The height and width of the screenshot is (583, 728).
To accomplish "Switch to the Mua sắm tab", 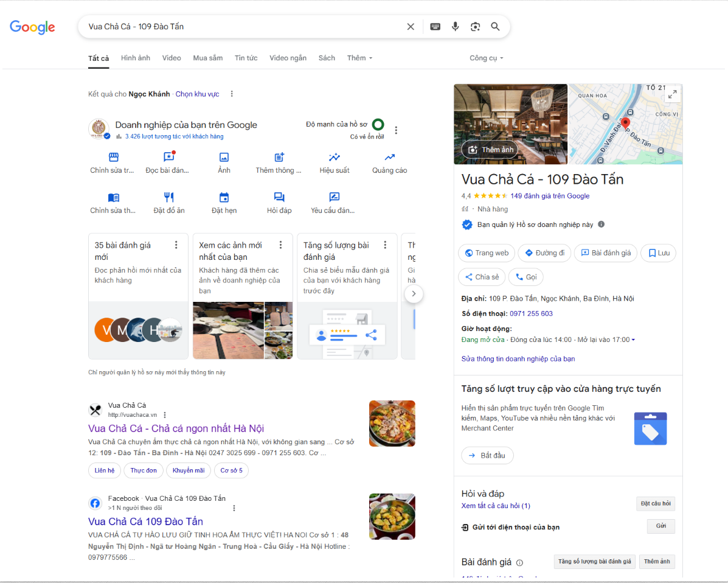I will (207, 58).
